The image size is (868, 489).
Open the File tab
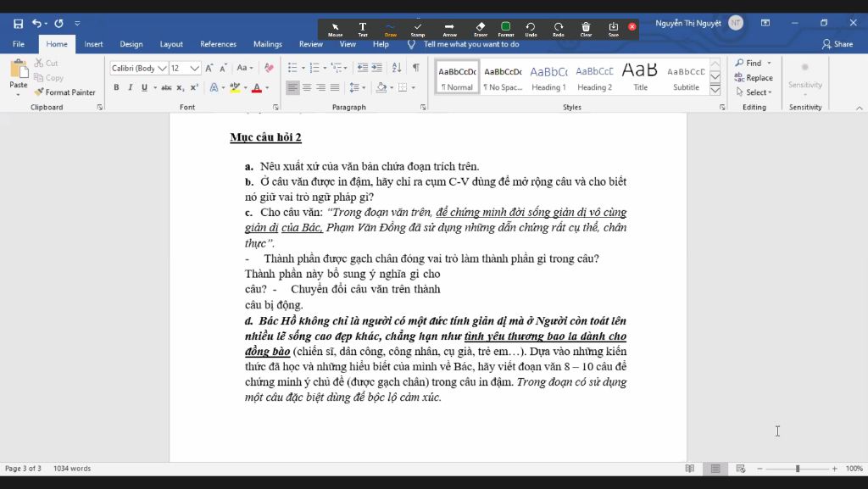(19, 44)
